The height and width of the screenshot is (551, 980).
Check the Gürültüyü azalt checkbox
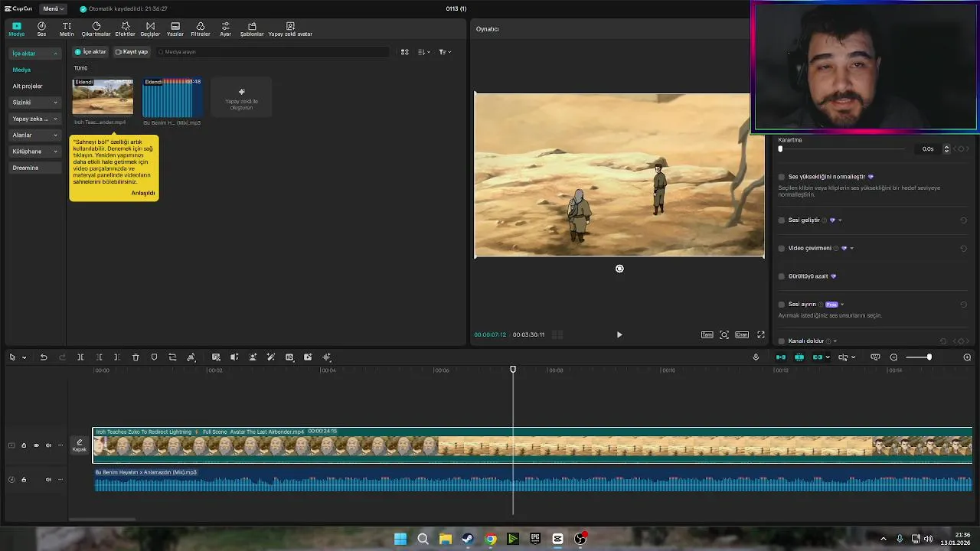click(782, 276)
